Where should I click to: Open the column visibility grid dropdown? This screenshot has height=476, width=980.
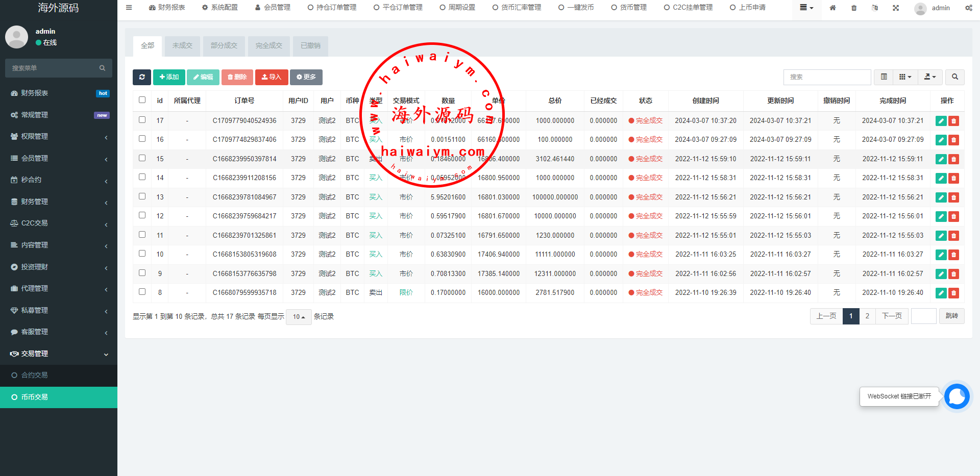click(904, 77)
